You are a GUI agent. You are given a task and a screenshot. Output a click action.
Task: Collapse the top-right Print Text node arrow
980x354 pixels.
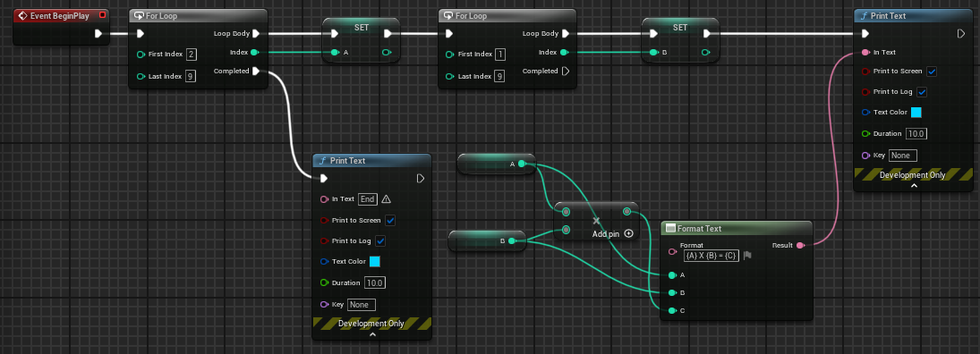[913, 186]
